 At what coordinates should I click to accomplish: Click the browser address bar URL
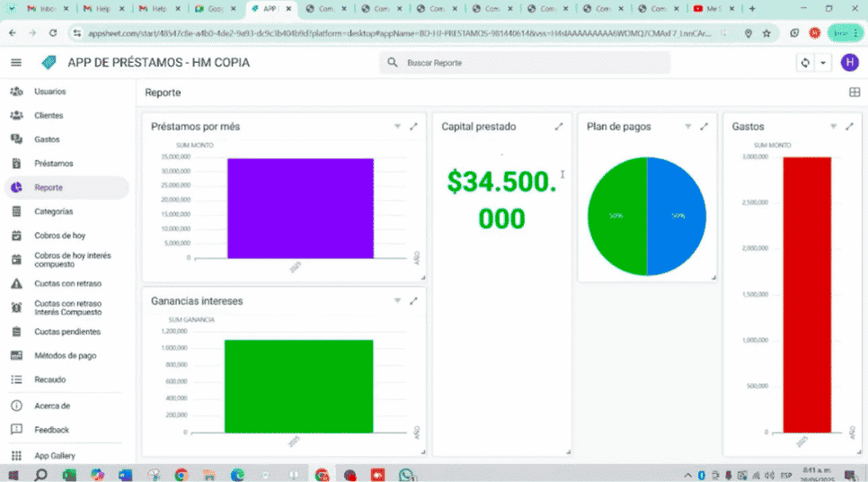(399, 33)
